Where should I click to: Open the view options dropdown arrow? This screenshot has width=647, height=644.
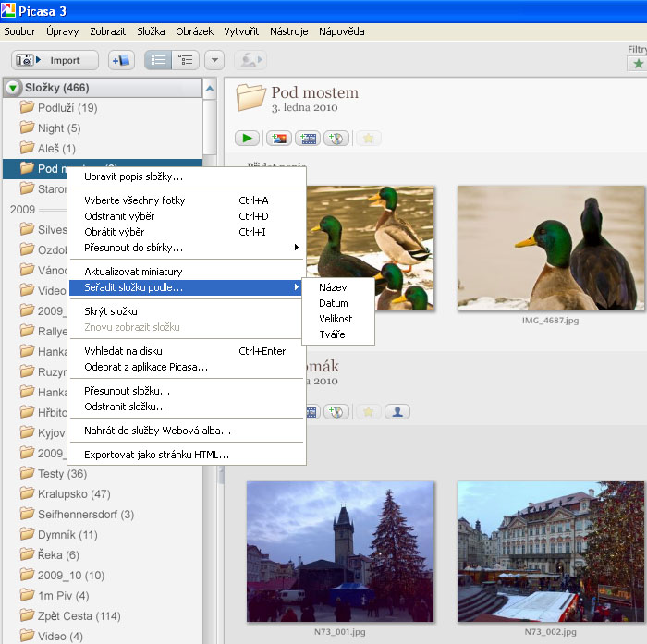pyautogui.click(x=214, y=60)
